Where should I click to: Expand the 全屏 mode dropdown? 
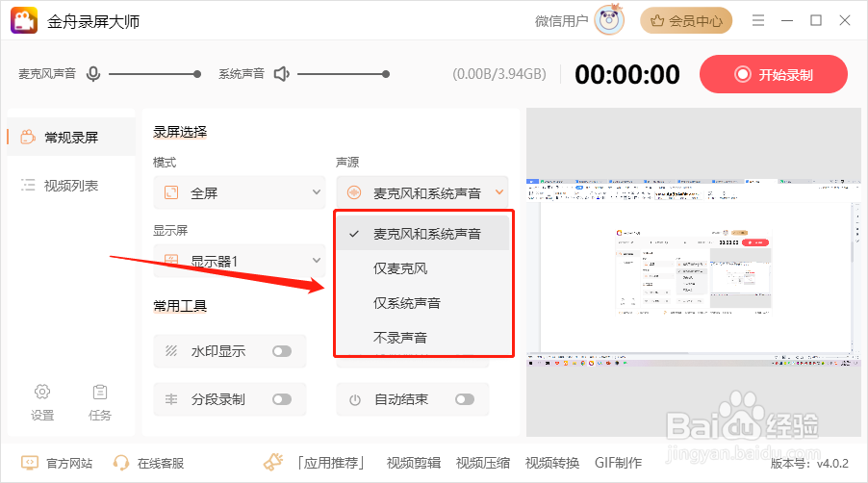240,192
